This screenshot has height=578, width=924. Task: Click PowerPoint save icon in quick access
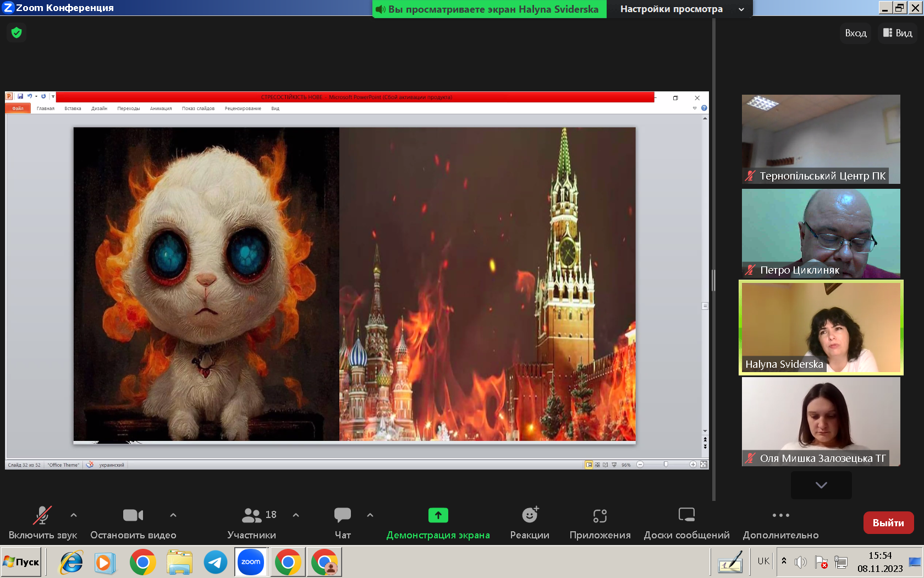click(20, 96)
